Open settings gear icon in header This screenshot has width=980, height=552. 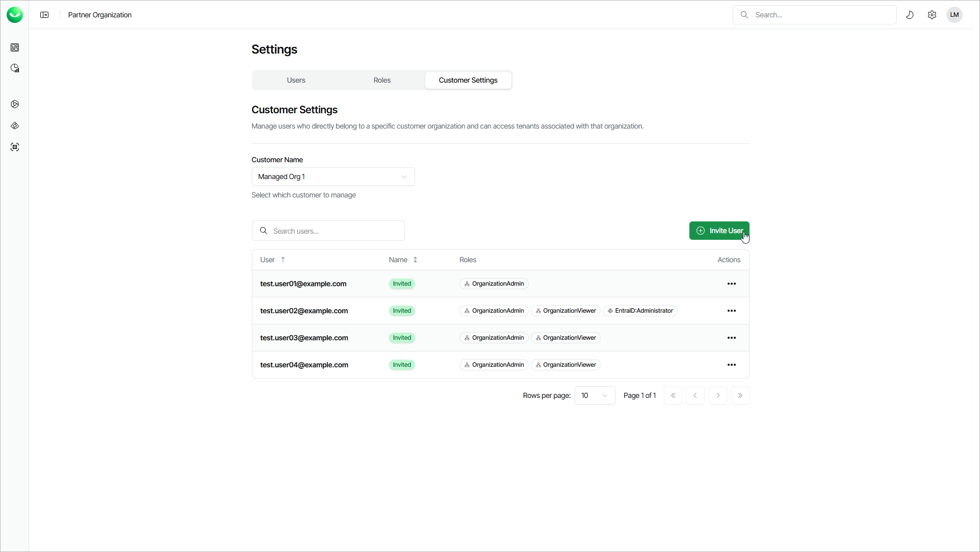[x=932, y=15]
